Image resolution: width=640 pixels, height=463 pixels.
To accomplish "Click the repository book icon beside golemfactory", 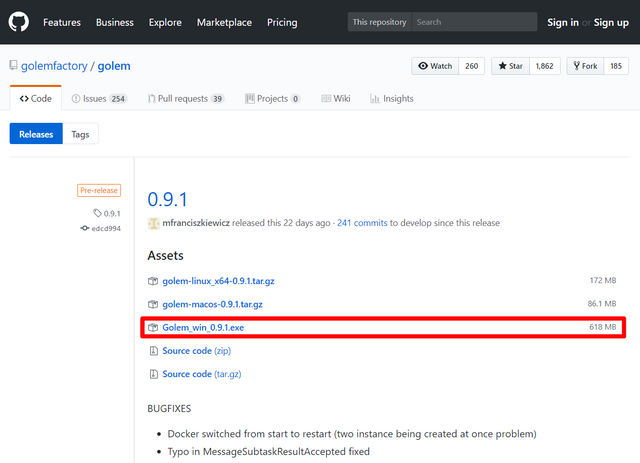I will pyautogui.click(x=13, y=65).
